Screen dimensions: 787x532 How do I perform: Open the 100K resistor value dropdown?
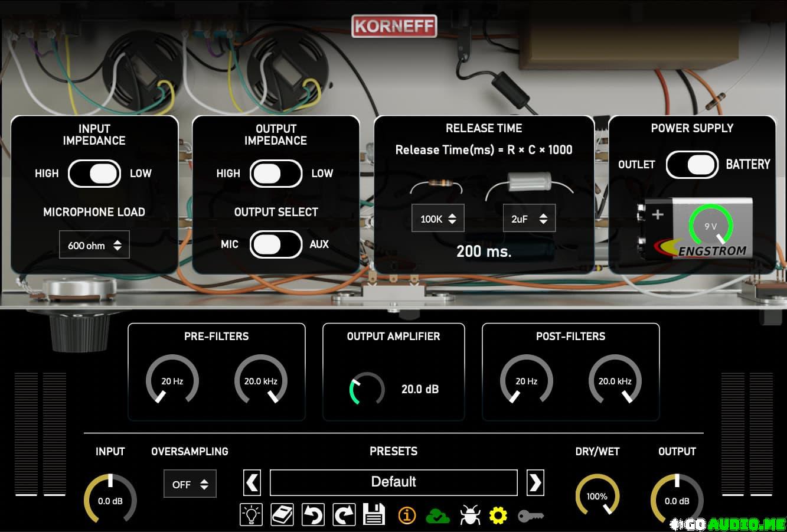coord(438,219)
